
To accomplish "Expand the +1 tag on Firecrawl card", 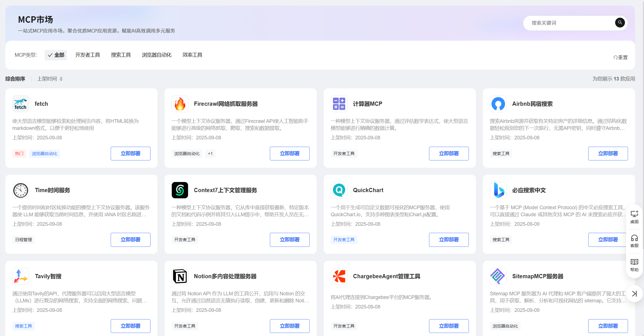I will [210, 154].
